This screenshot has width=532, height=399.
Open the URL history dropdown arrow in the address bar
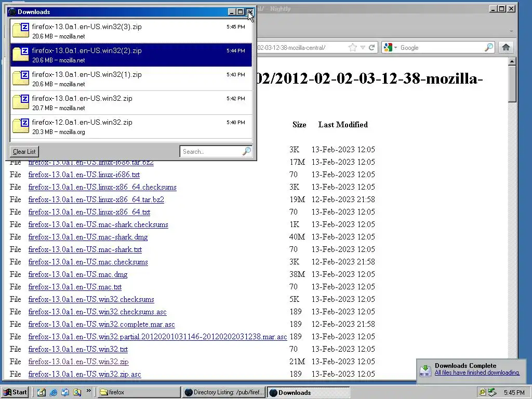363,47
